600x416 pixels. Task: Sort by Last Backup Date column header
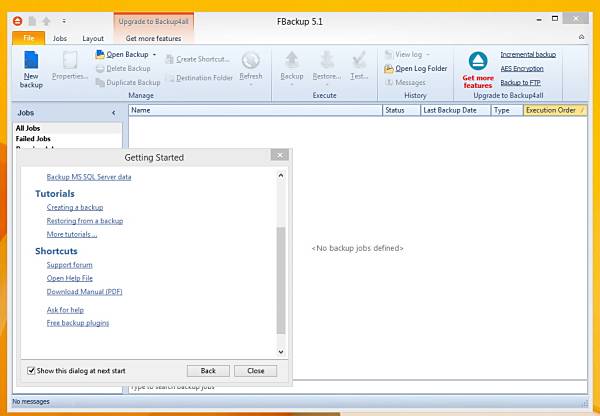point(455,110)
